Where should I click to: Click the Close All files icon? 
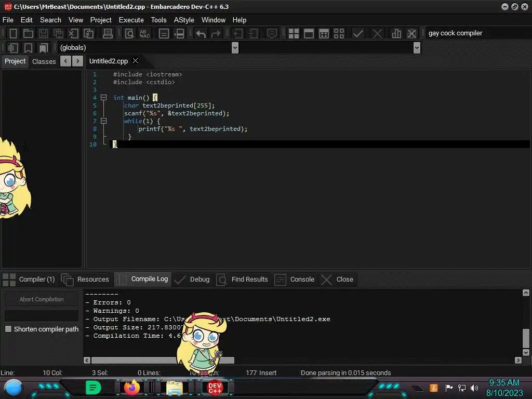pyautogui.click(x=88, y=34)
